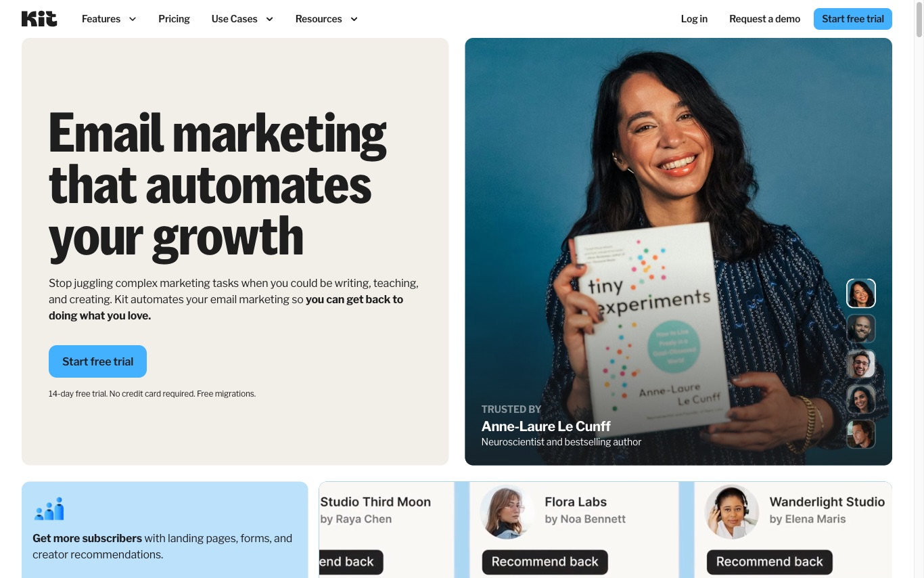
Task: Select the bald bearded man avatar thumbnail
Action: (x=861, y=329)
